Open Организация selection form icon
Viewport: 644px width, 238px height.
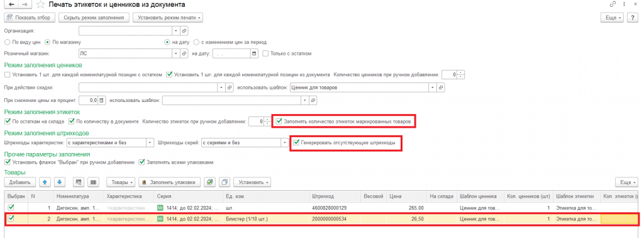point(184,31)
